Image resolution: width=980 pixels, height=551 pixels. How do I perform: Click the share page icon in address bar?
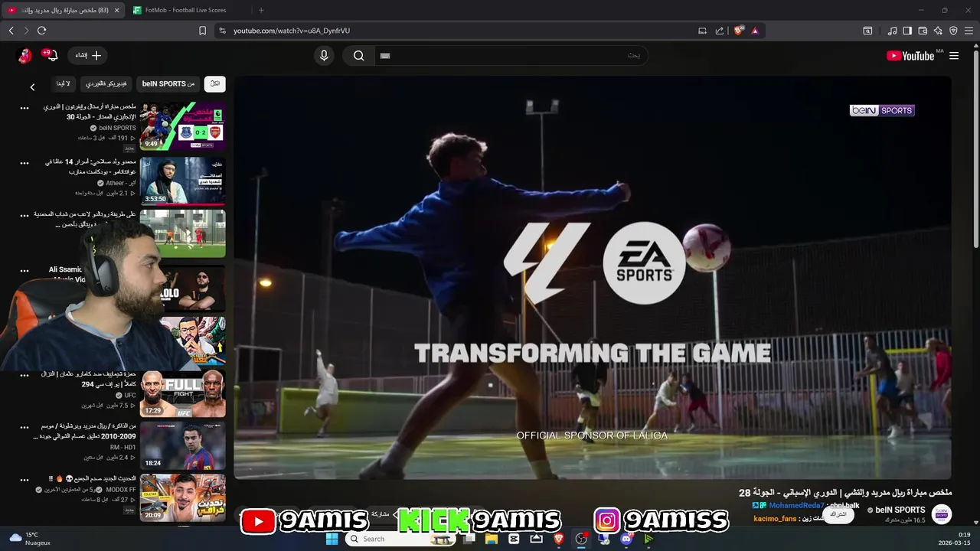coord(720,31)
